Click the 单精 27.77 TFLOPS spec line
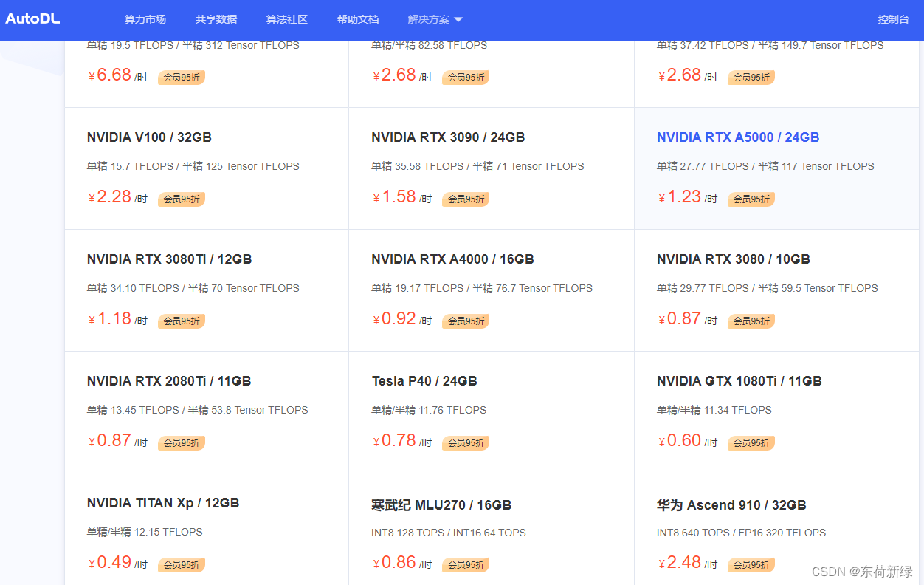 [765, 166]
